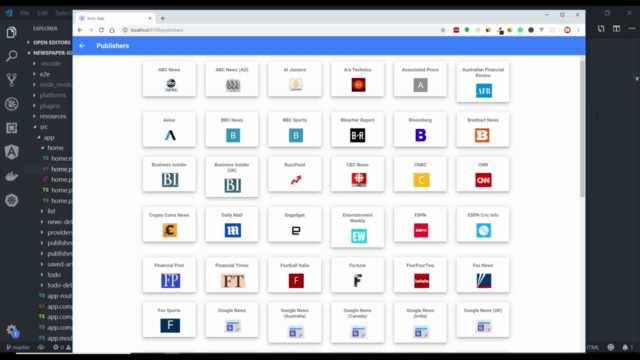Open the FourFourTwo card

[420, 275]
